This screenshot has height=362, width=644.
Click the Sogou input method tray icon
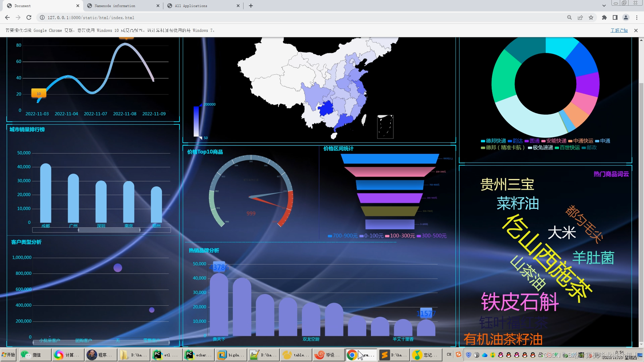tap(458, 354)
